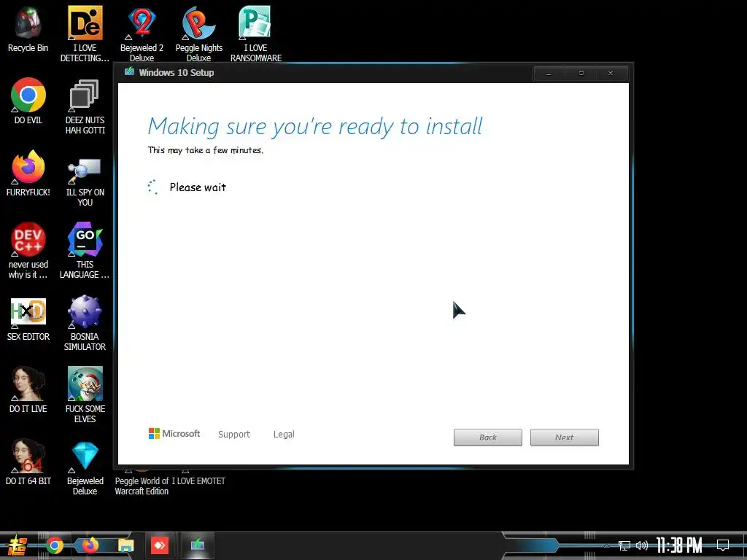This screenshot has width=747, height=560.
Task: Close the Windows 10 Setup window
Action: [611, 74]
